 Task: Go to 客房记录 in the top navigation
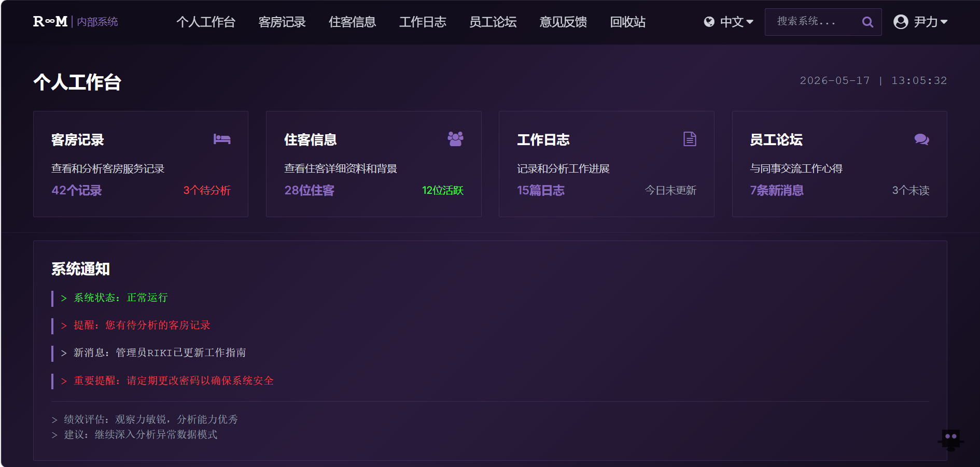tap(282, 22)
